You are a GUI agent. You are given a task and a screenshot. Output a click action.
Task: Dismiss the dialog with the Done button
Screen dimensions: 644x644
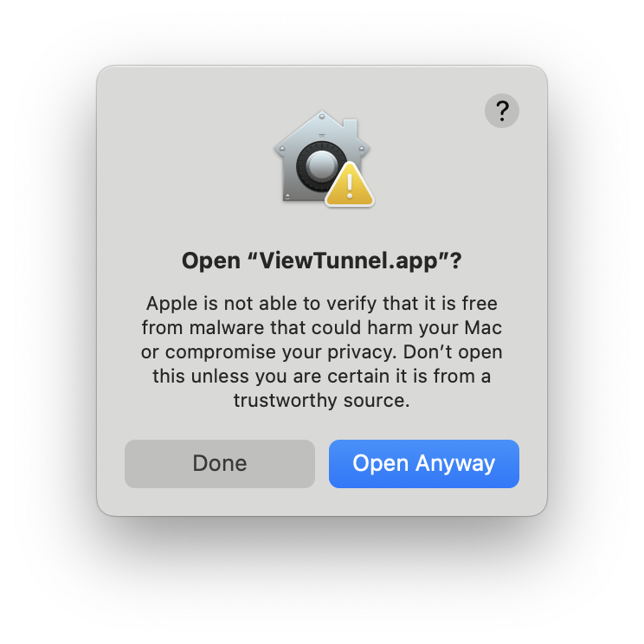(220, 464)
